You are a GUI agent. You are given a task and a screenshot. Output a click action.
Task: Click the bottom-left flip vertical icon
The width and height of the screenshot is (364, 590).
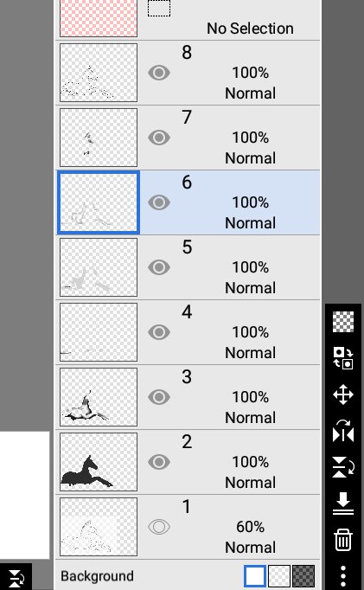pyautogui.click(x=16, y=577)
